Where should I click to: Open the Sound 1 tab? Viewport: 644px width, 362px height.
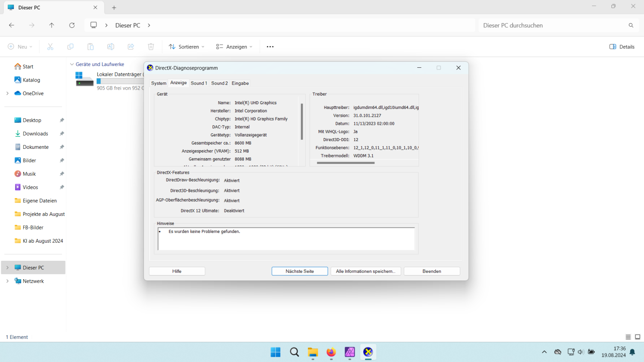point(199,83)
